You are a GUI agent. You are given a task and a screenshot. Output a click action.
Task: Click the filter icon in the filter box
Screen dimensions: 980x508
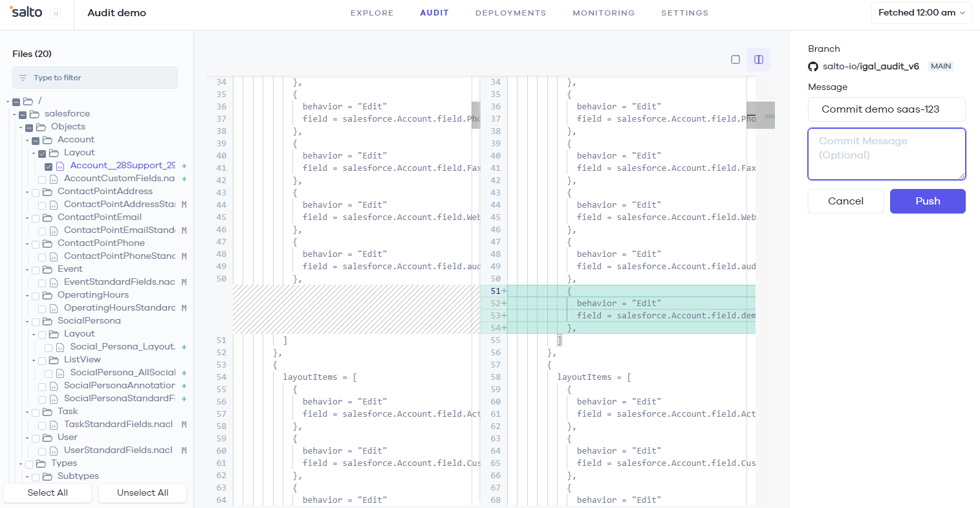pos(23,78)
